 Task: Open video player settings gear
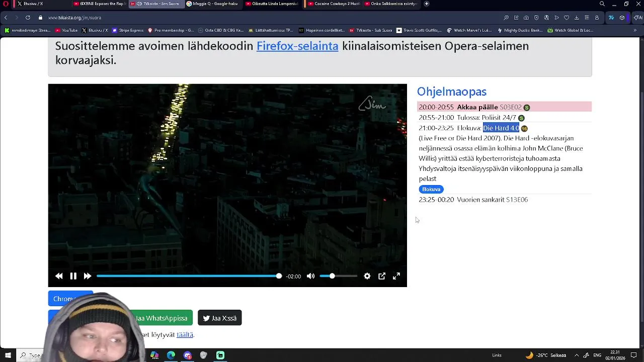coord(367,276)
